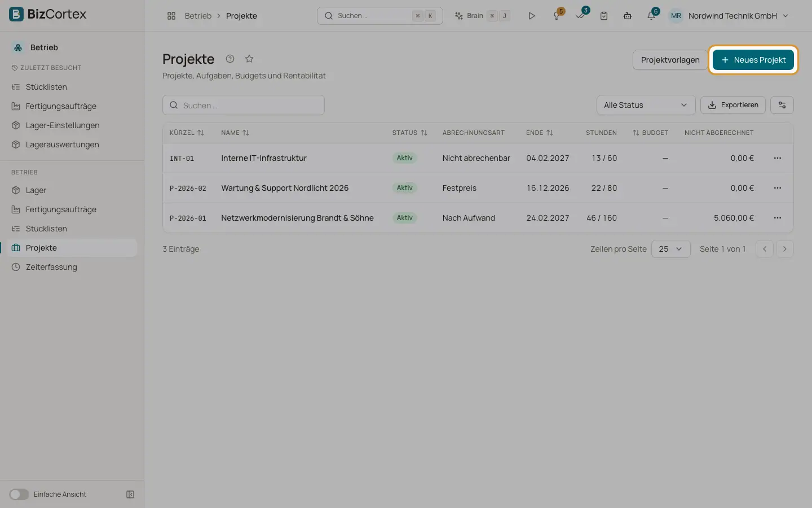Go to next page arrow in pagination
Image resolution: width=812 pixels, height=508 pixels.
785,249
